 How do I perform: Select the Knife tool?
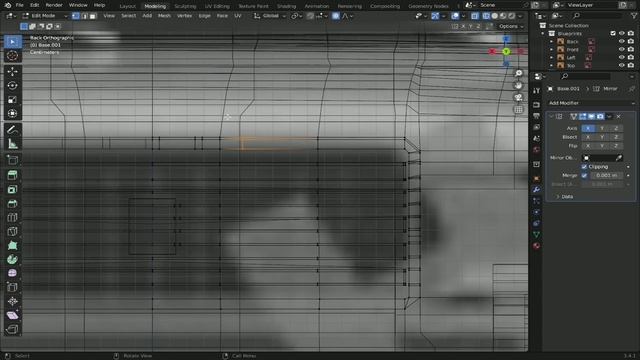point(13,231)
